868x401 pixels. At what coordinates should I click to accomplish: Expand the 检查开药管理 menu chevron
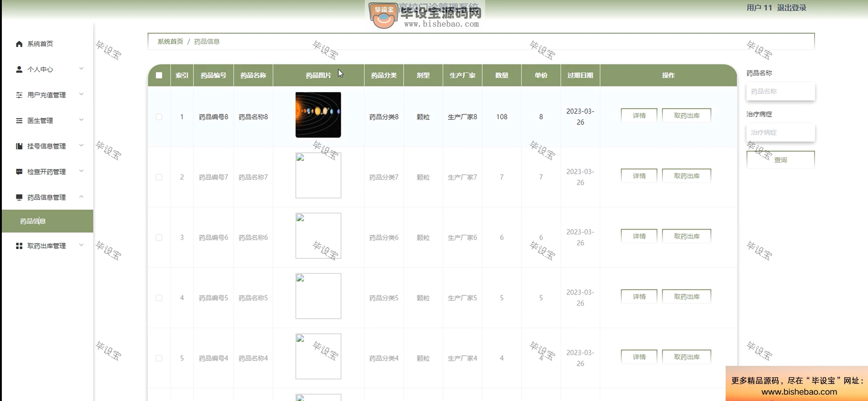(x=81, y=171)
